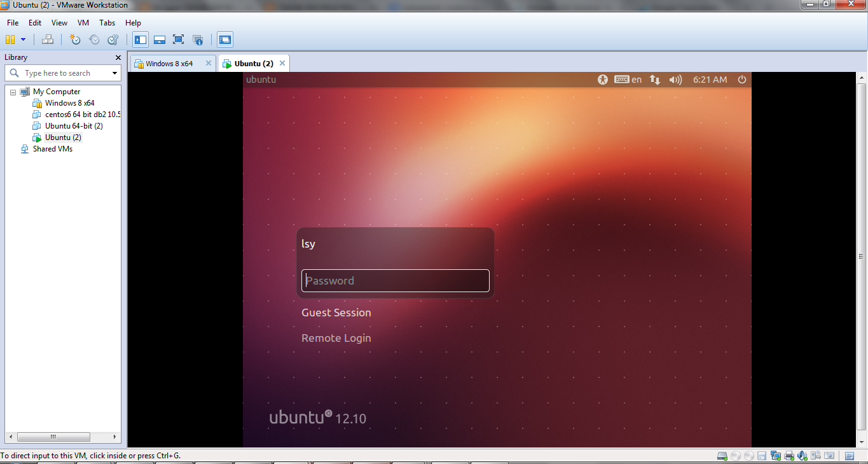This screenshot has height=464, width=868.
Task: Click the sound card status bar icon
Action: [803, 456]
